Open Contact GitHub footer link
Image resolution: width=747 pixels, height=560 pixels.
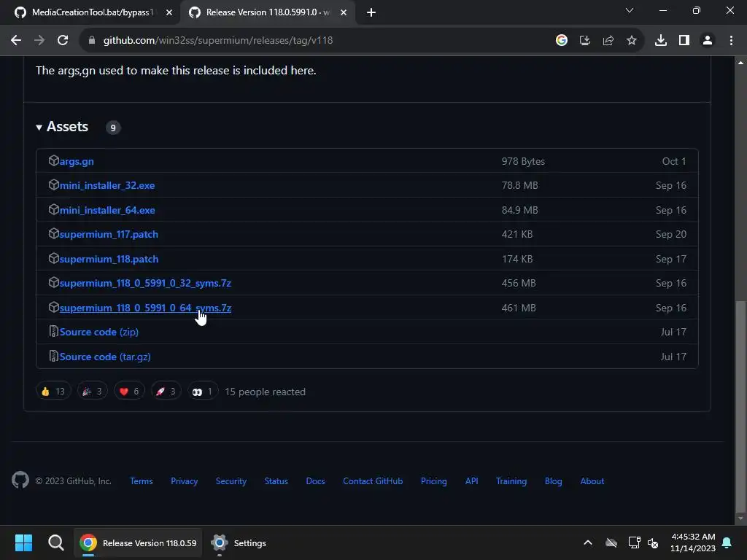373,481
